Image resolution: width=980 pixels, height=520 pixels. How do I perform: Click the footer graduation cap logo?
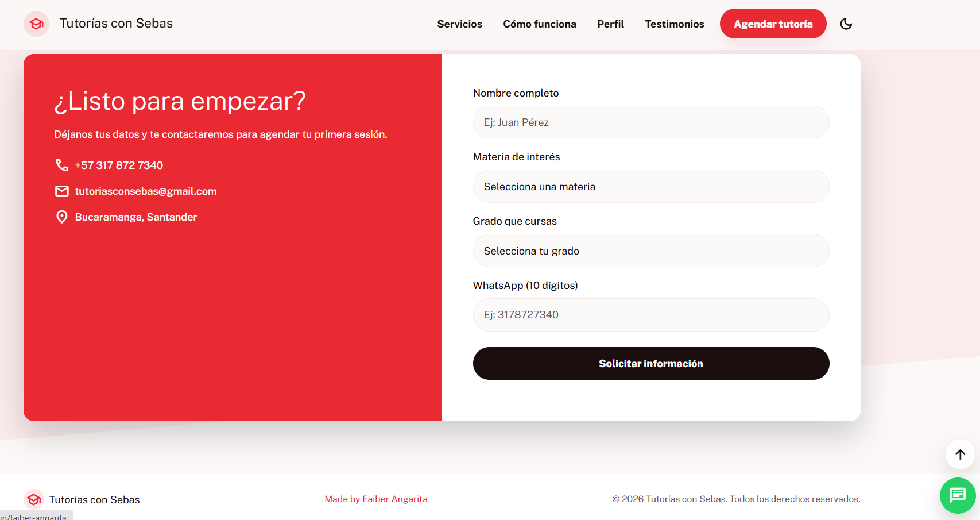34,500
